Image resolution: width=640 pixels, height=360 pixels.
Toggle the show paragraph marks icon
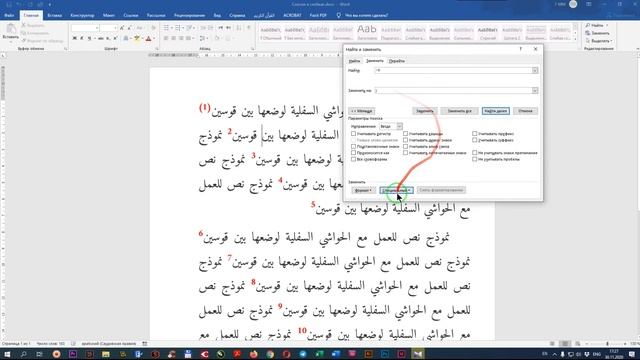(x=249, y=28)
